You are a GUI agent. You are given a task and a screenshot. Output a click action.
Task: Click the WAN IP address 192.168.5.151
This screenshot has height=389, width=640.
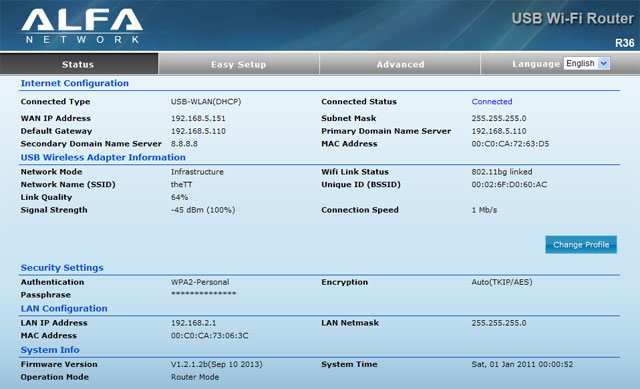click(x=198, y=118)
